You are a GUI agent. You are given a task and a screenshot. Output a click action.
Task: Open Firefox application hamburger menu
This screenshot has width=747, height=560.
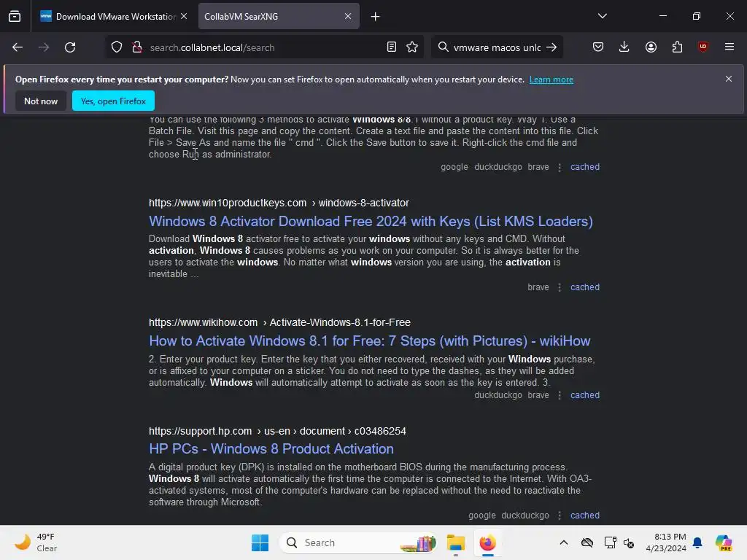729,47
